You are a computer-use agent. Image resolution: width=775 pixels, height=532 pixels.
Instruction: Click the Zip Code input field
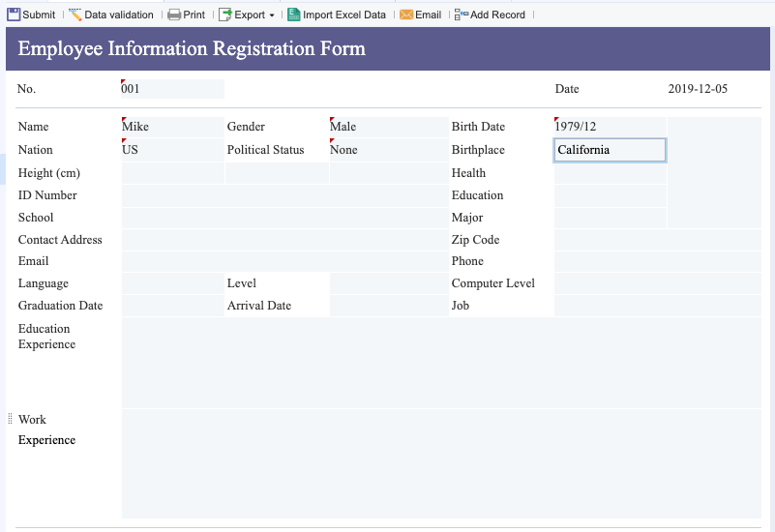[x=657, y=240]
